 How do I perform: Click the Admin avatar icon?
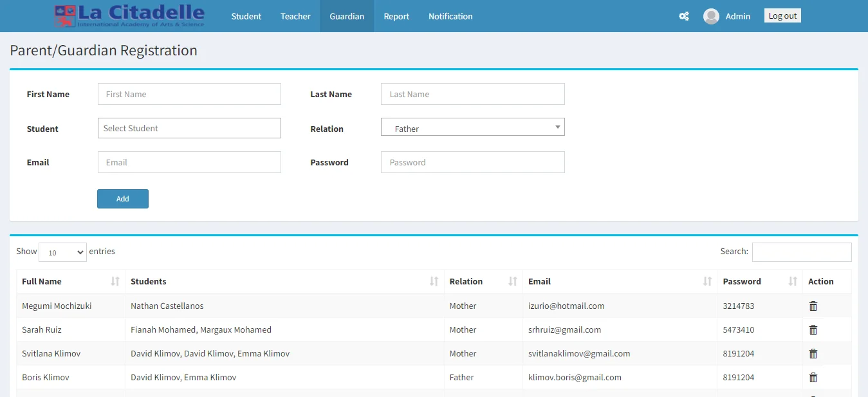tap(711, 16)
